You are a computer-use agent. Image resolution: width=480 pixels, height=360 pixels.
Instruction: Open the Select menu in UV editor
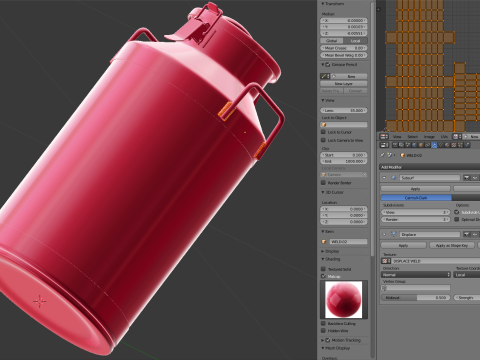(413, 137)
